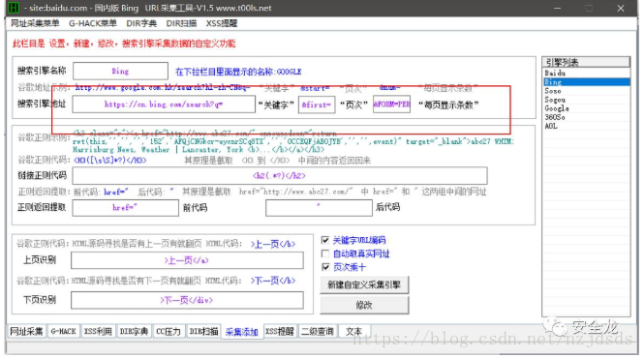
Task: Click the 修改 button
Action: click(364, 305)
